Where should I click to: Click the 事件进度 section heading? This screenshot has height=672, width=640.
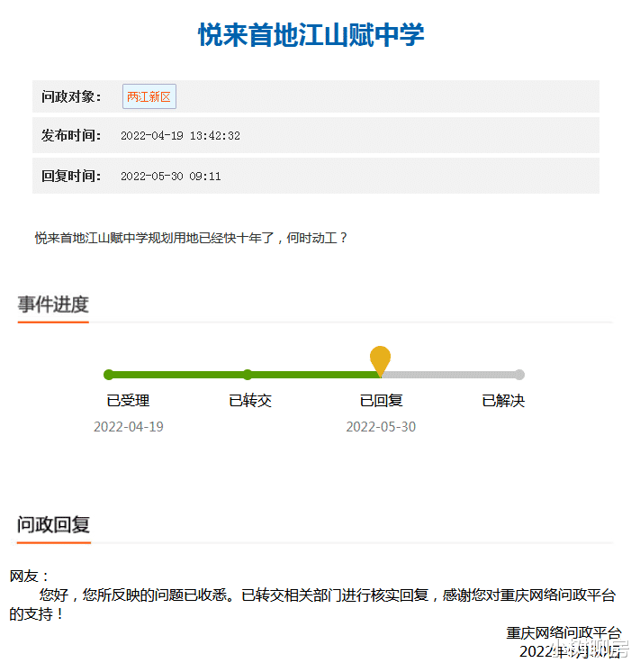coord(53,304)
